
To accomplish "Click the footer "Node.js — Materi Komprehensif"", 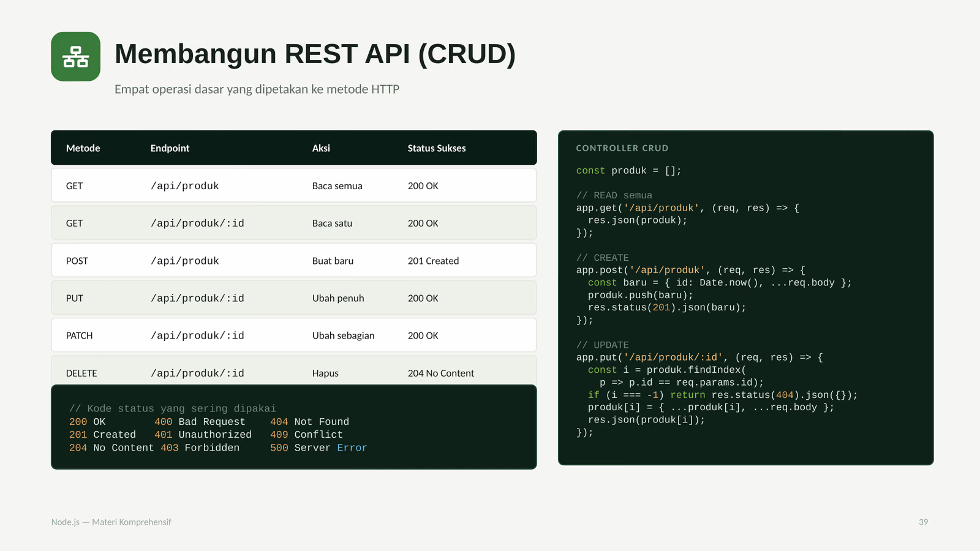I will pyautogui.click(x=111, y=522).
